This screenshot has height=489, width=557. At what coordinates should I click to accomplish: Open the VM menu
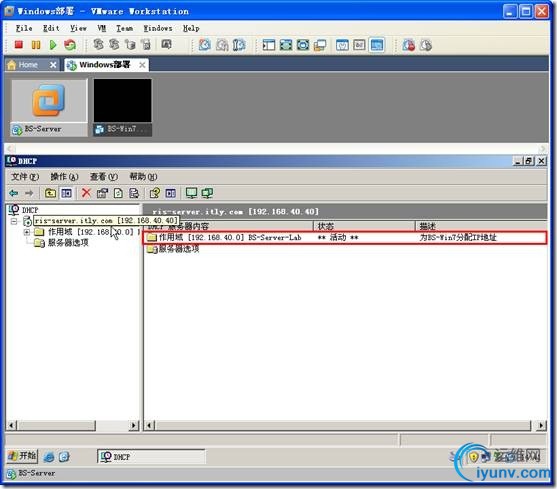pos(102,28)
